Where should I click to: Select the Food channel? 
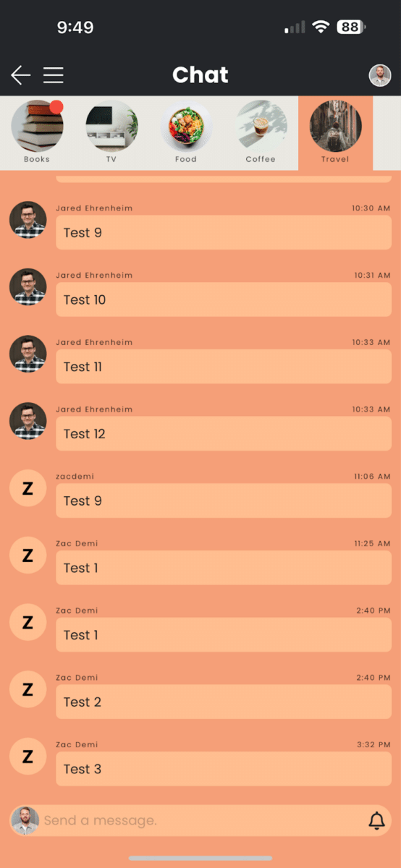(186, 132)
